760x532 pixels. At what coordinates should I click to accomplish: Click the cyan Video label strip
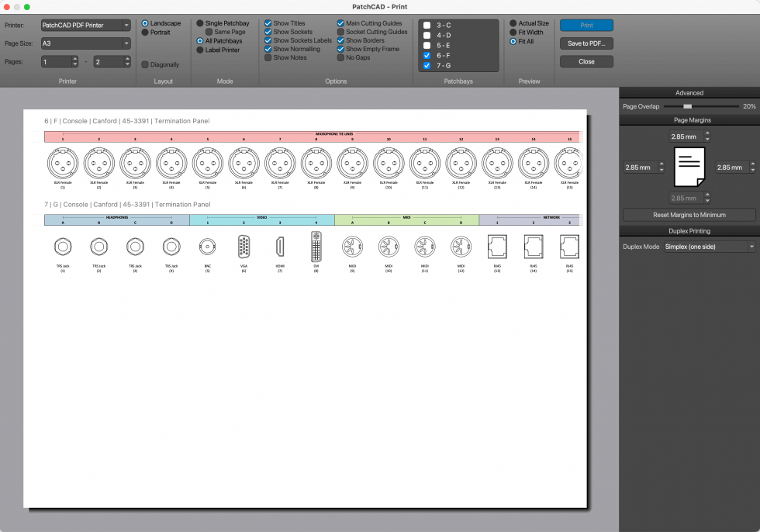pyautogui.click(x=262, y=220)
